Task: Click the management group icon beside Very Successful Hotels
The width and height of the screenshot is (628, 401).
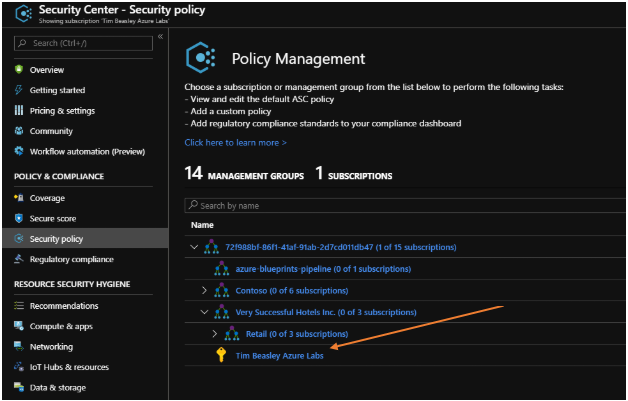Action: click(x=221, y=312)
